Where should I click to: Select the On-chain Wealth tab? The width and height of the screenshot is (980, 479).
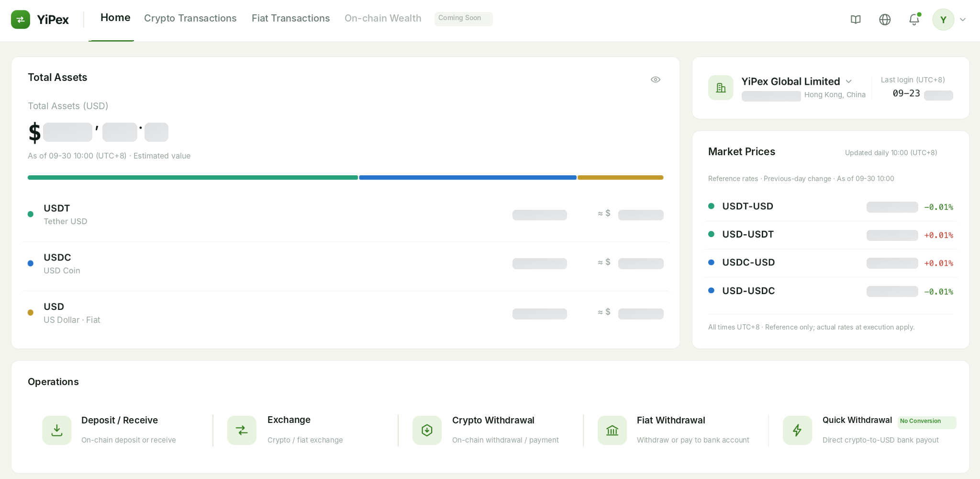383,18
